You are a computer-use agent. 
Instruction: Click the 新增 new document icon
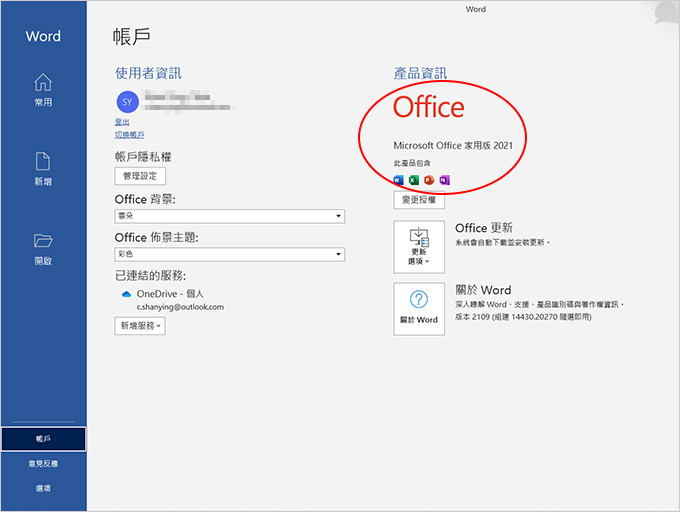click(43, 162)
